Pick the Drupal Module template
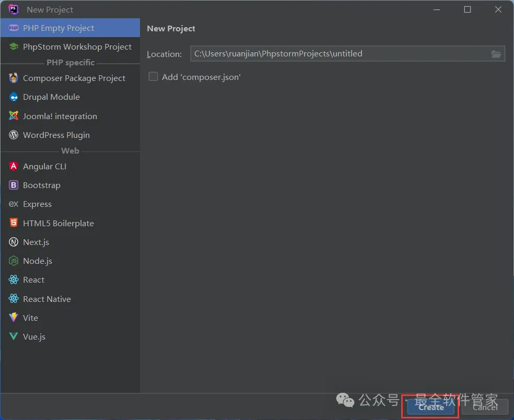Viewport: 514px width, 420px height. click(x=70, y=97)
